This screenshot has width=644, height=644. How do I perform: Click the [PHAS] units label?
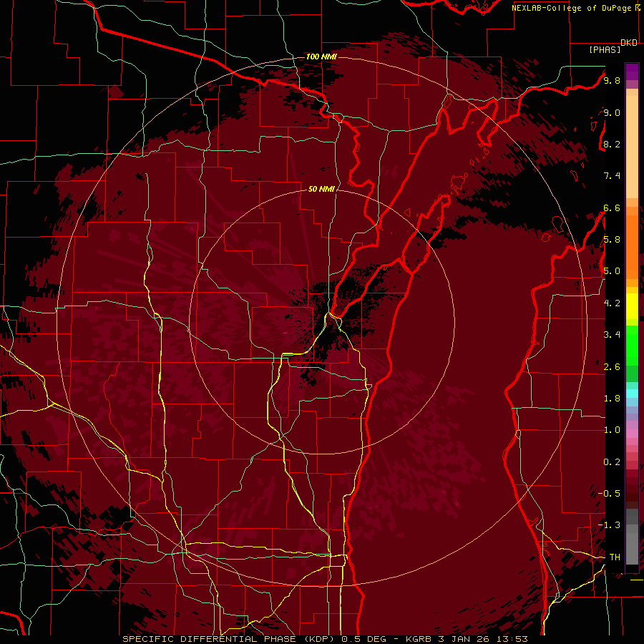(x=605, y=50)
